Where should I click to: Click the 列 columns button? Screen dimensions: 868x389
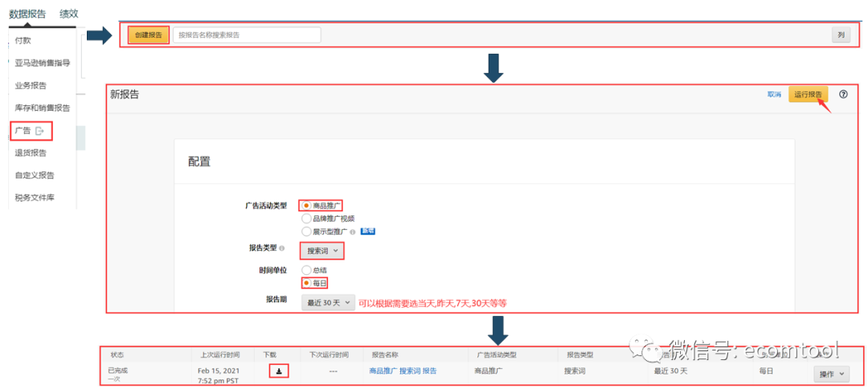841,35
